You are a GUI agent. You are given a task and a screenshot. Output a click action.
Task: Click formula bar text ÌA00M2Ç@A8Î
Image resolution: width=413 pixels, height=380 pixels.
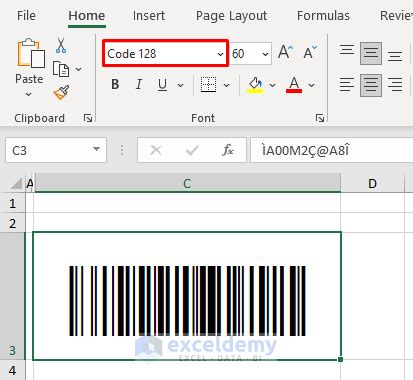pos(306,151)
